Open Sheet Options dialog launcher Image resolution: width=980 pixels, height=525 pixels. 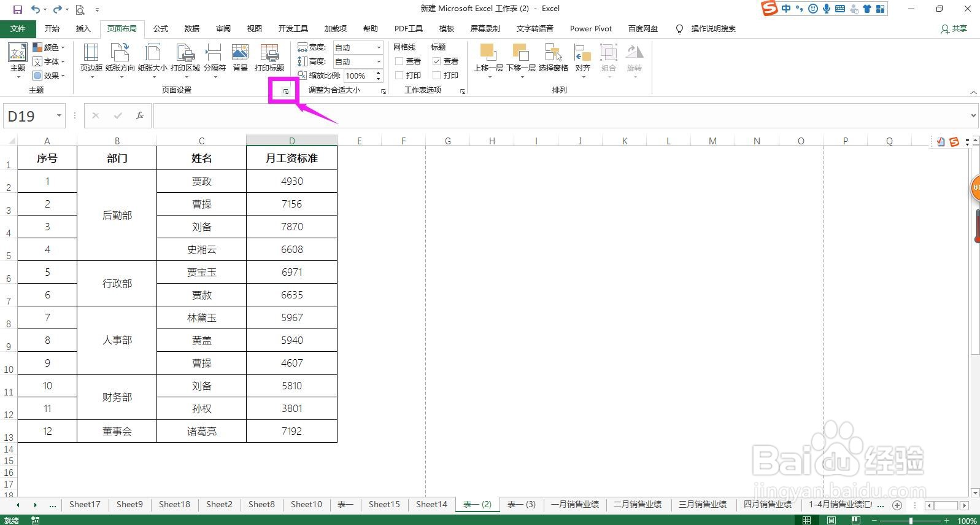point(462,91)
